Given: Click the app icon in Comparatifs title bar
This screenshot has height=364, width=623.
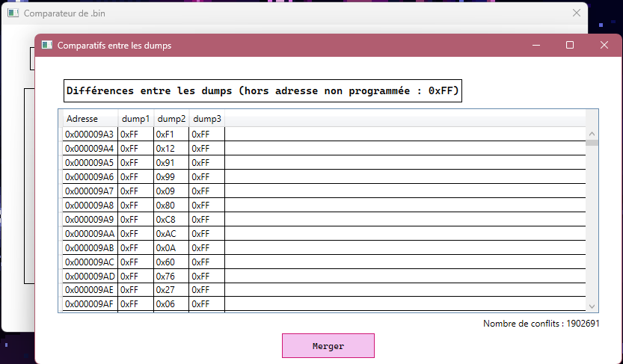Looking at the screenshot, I should click(47, 45).
